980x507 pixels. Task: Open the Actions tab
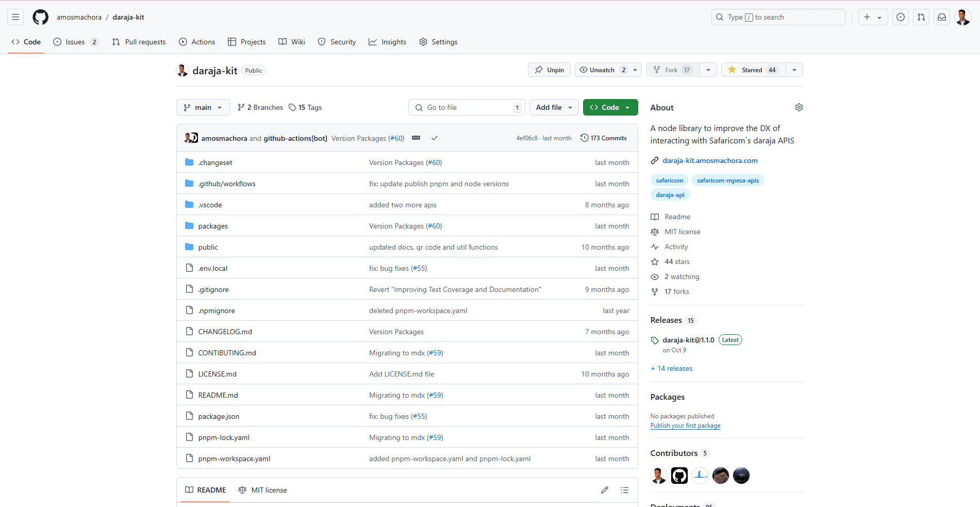coord(197,42)
